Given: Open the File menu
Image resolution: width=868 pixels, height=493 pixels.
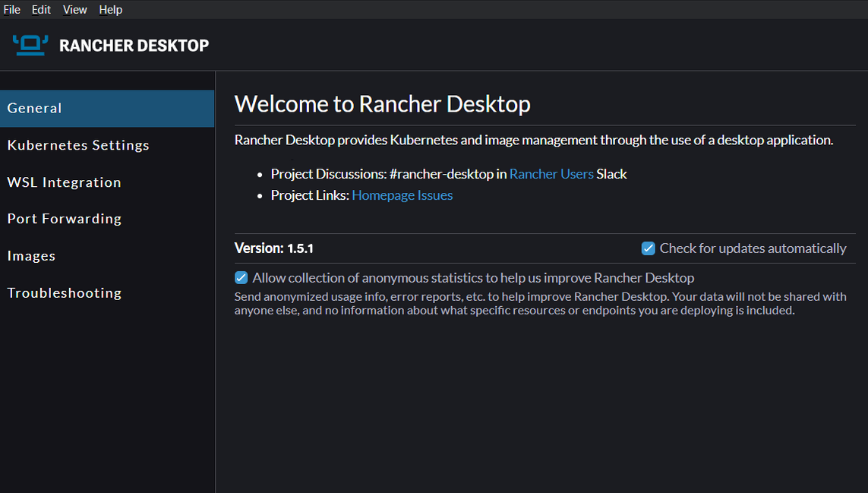Looking at the screenshot, I should pos(11,9).
